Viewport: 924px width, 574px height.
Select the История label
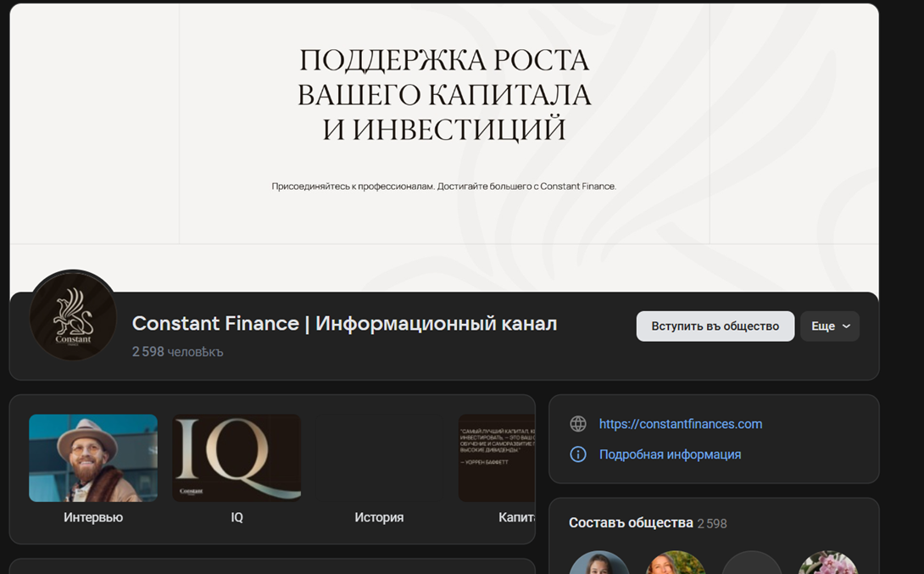(379, 517)
